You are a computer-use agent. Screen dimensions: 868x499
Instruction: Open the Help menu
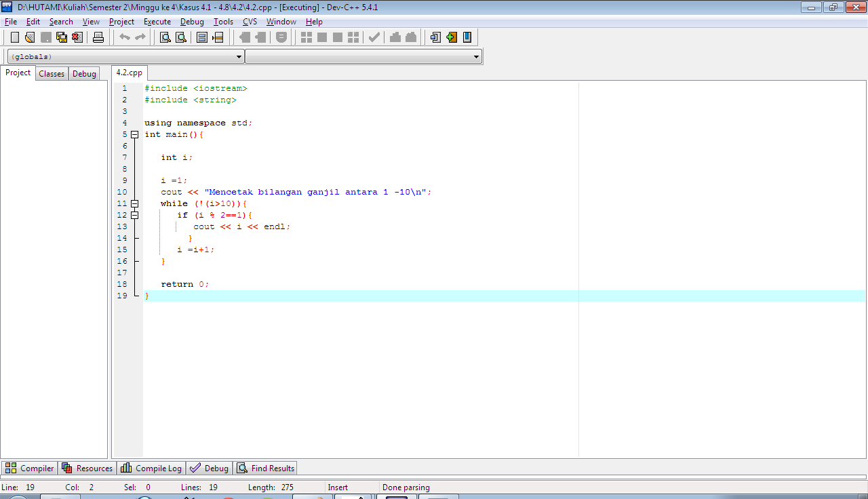tap(314, 22)
